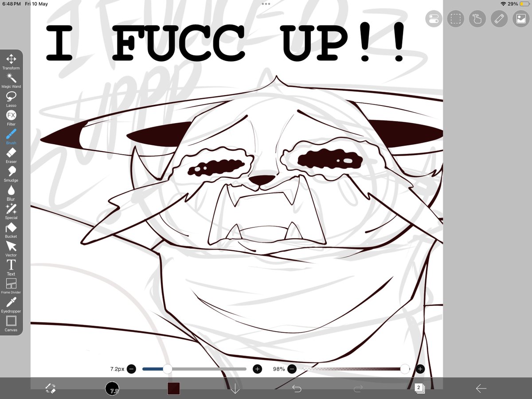Select the Brush tool
Viewport: 532px width, 399px height.
tap(11, 137)
